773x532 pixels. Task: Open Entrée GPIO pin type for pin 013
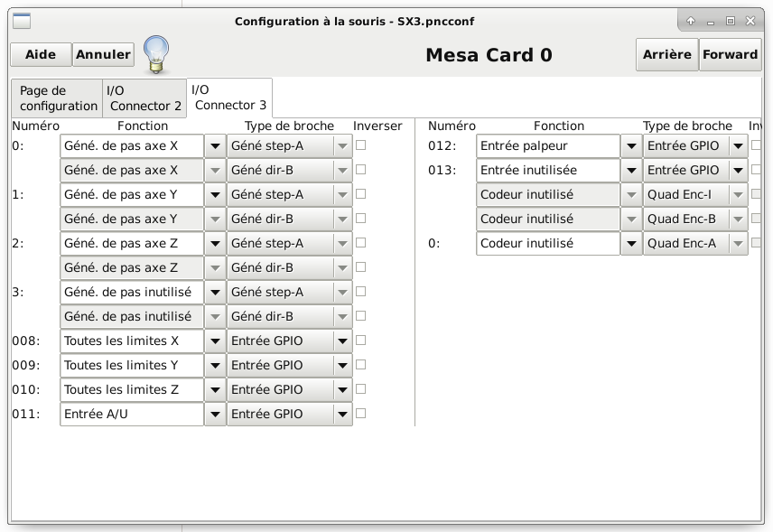pyautogui.click(x=695, y=171)
